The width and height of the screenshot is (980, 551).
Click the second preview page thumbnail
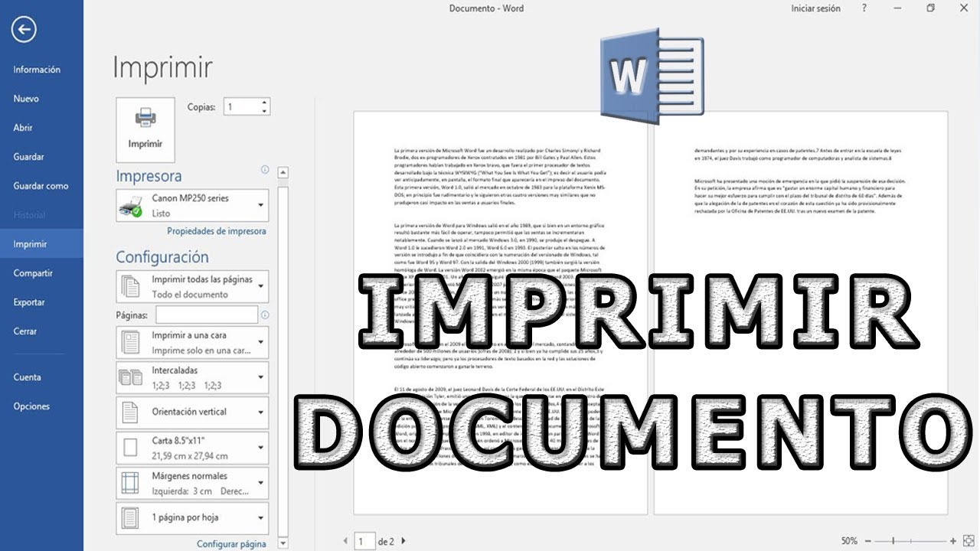coord(800,313)
